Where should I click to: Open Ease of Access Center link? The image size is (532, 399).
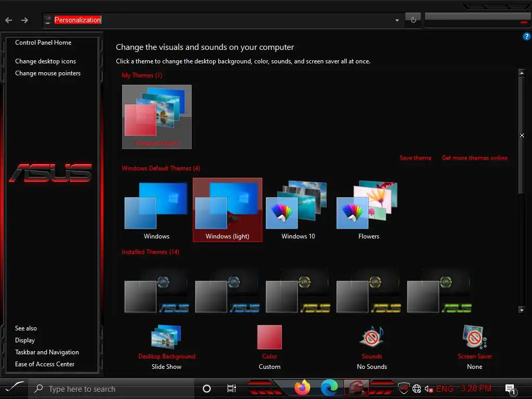(45, 364)
